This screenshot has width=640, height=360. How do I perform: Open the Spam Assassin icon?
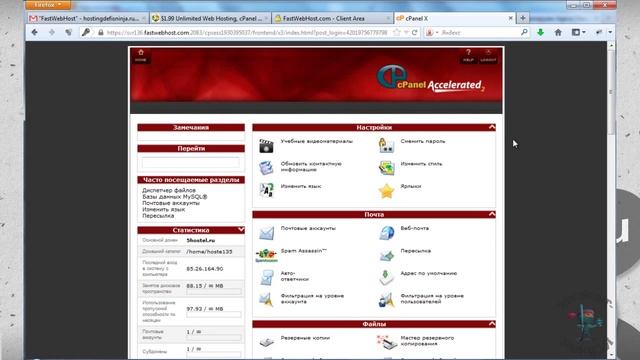(x=266, y=256)
